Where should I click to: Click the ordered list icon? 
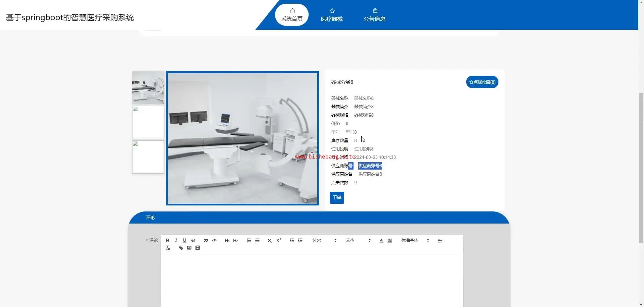tap(249, 240)
